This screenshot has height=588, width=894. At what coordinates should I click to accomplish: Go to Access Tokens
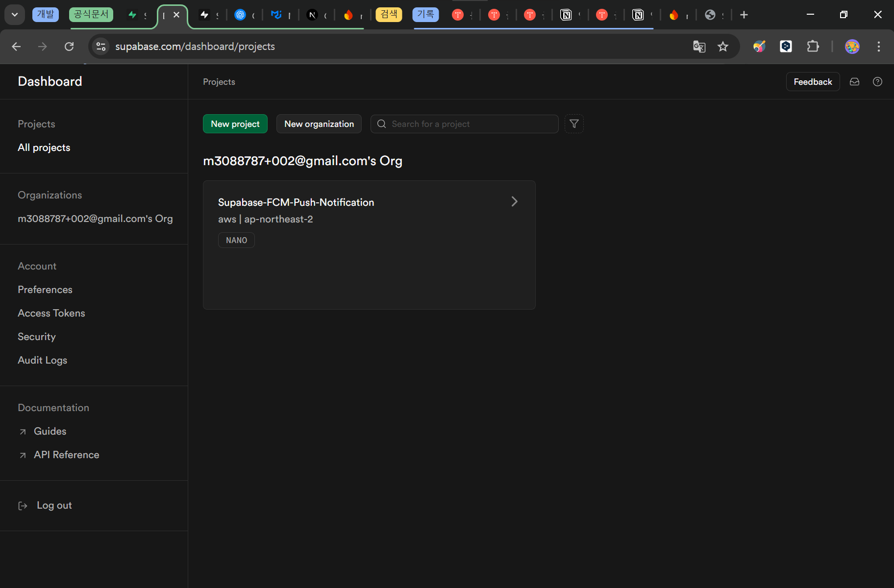coord(51,313)
